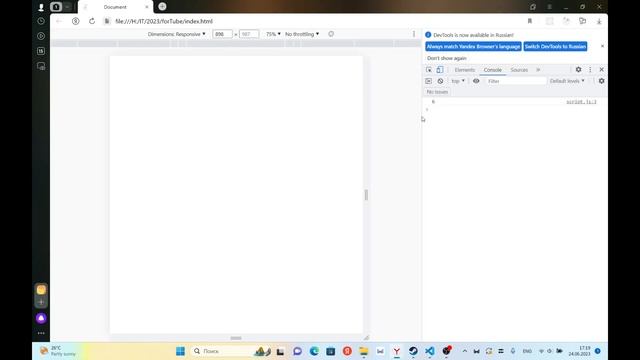
Task: Close the DevTools panel
Action: click(601, 70)
